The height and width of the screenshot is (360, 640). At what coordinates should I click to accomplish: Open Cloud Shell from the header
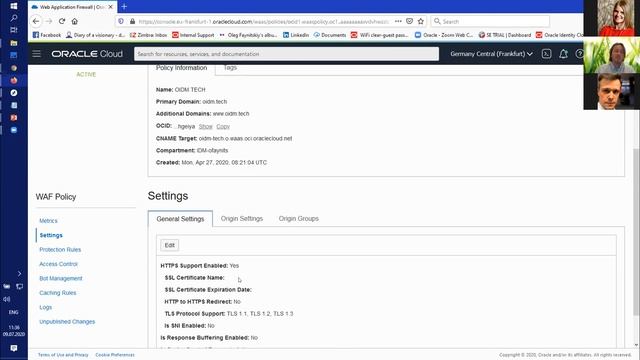(x=546, y=54)
